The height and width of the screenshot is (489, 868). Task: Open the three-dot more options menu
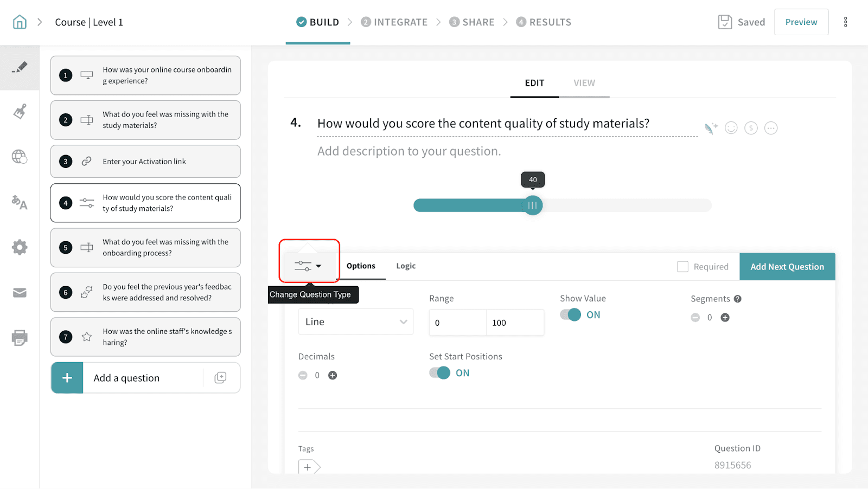point(845,22)
